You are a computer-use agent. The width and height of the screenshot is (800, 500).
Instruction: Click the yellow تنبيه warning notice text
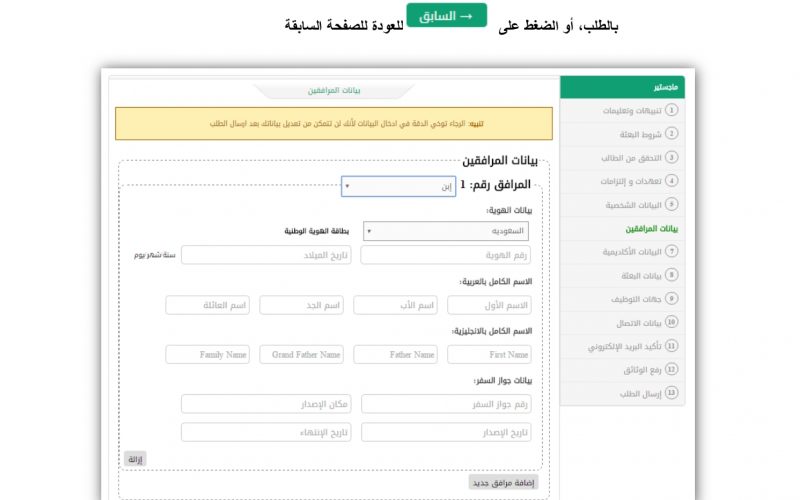[346, 123]
